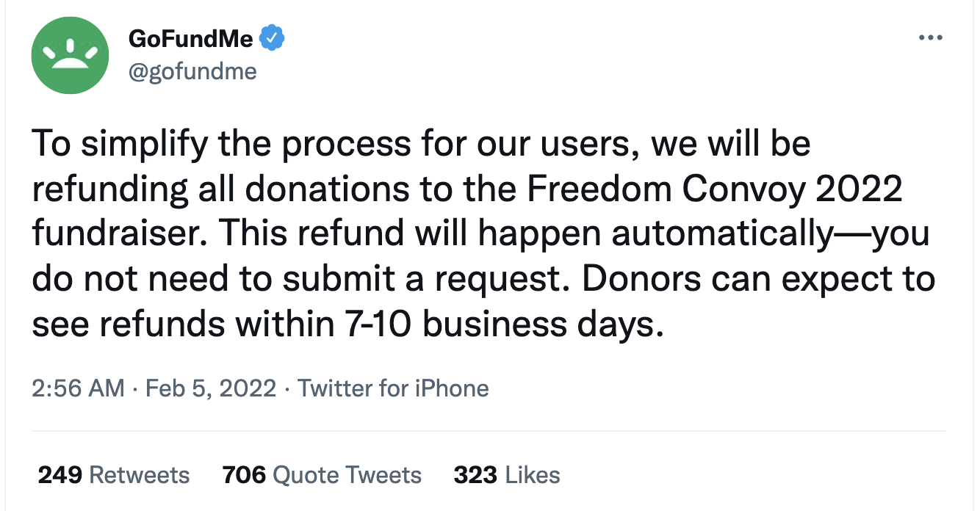Viewport: 980px width, 511px height.
Task: Click the 323 likes count number
Action: coord(475,475)
